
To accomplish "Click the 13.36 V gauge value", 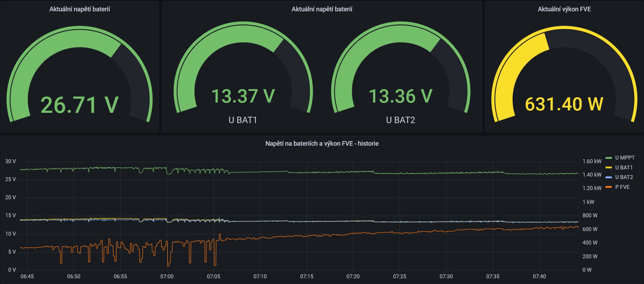I will [400, 96].
